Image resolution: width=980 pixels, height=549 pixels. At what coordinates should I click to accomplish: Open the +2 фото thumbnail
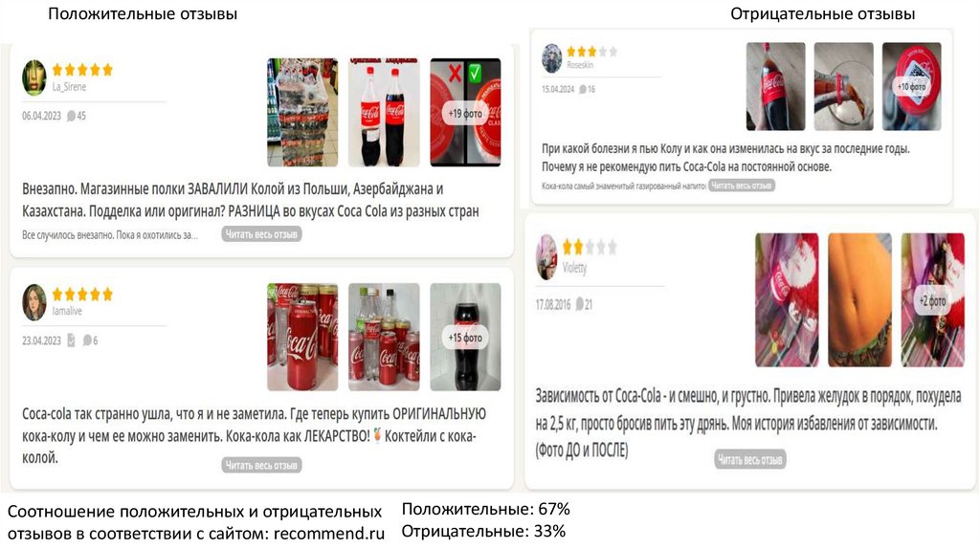(932, 299)
